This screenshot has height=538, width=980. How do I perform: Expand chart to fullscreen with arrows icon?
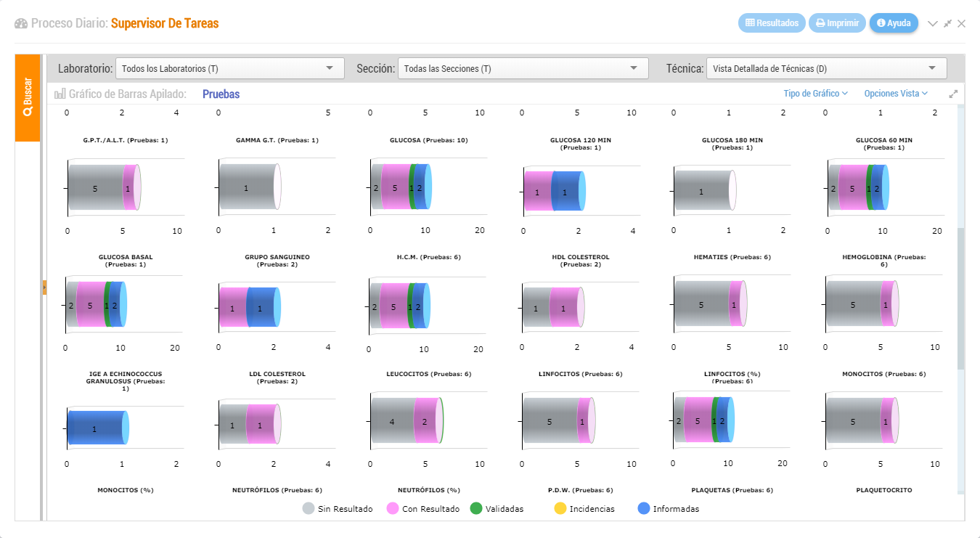point(953,94)
